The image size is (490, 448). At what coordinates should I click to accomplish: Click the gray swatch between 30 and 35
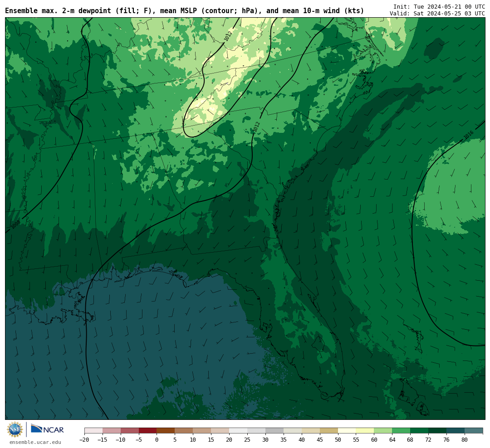[274, 431]
